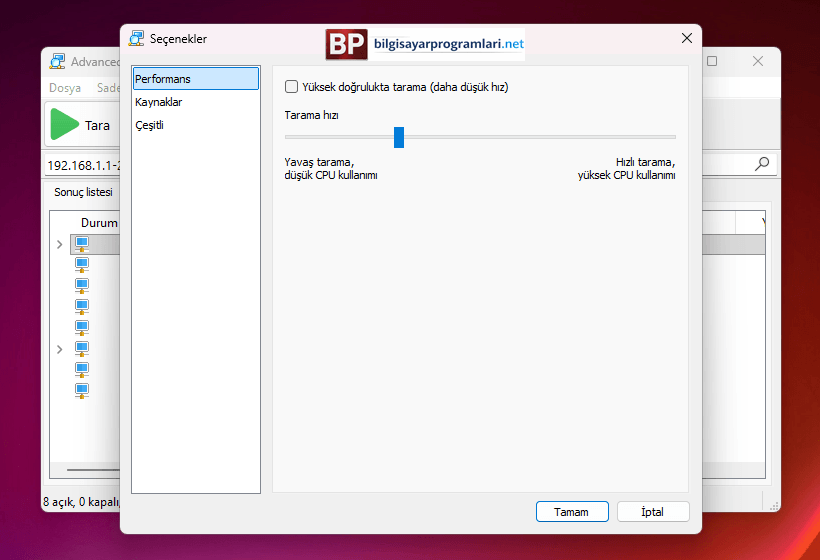Select the Performans category
Screen dimensions: 820x560
(196, 79)
